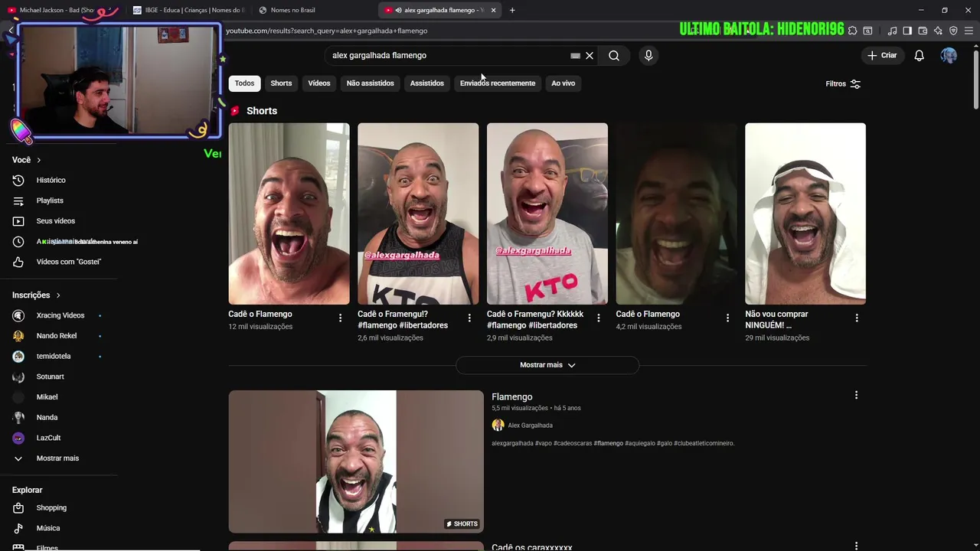Clear the search query with X

coord(590,55)
